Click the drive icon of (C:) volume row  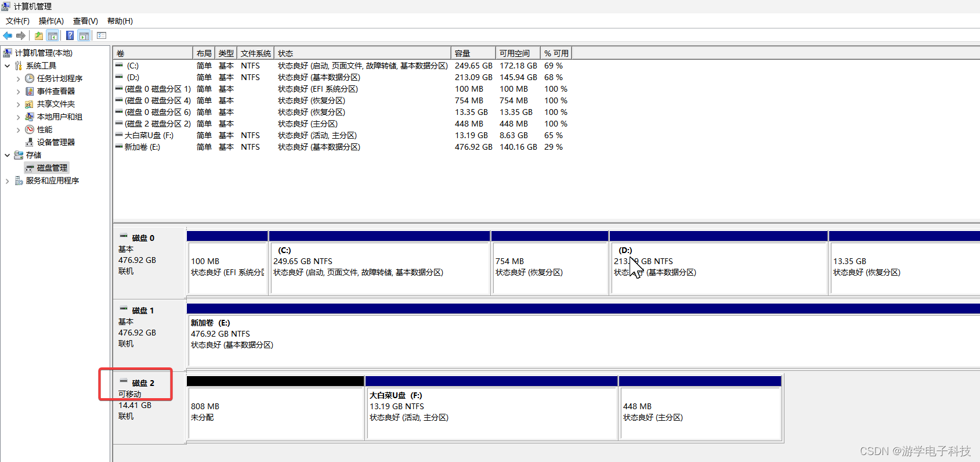point(119,66)
